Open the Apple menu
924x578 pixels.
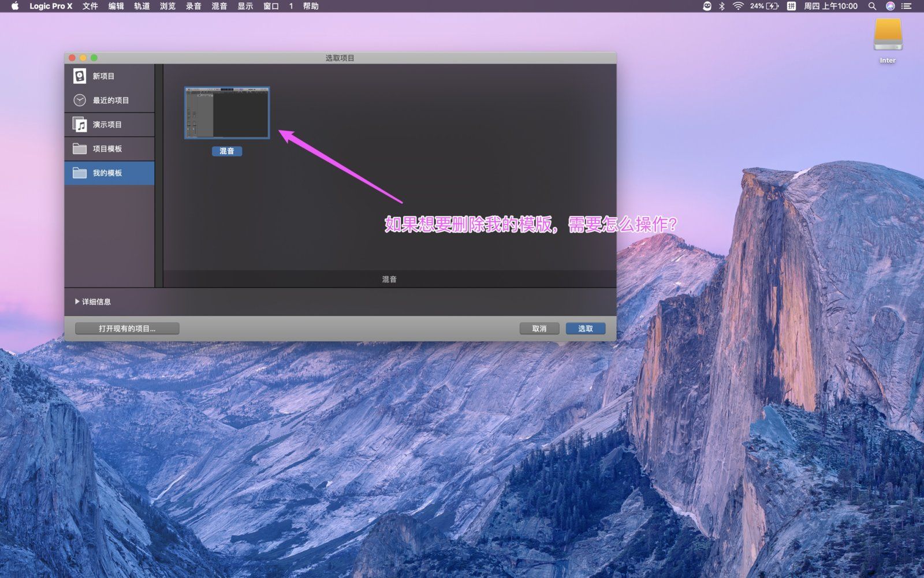15,6
